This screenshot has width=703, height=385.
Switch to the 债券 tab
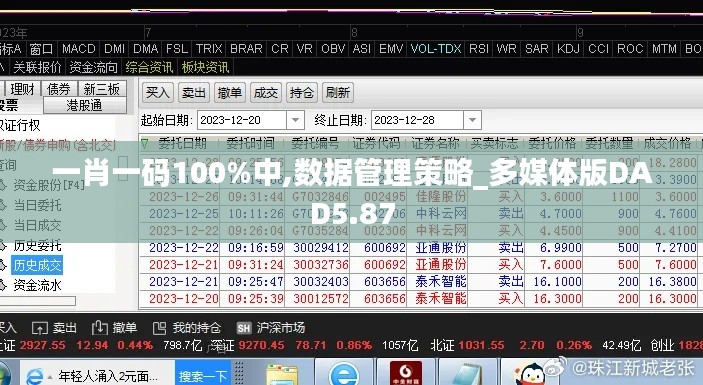tap(59, 89)
